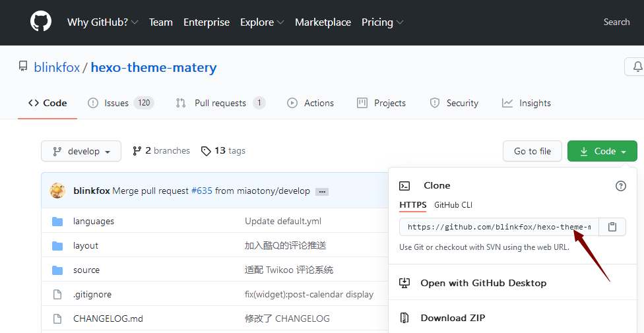The height and width of the screenshot is (333, 644).
Task: Switch to the Projects tab
Action: [381, 103]
